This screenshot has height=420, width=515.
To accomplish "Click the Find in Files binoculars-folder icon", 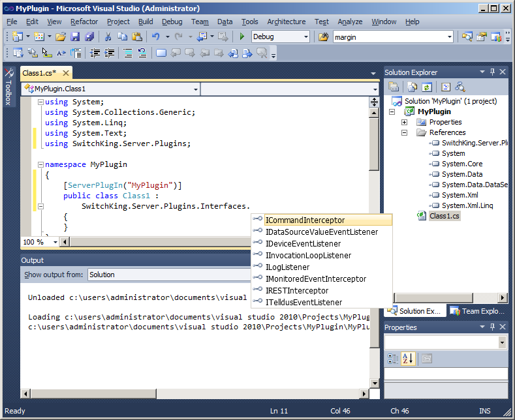I will [323, 37].
